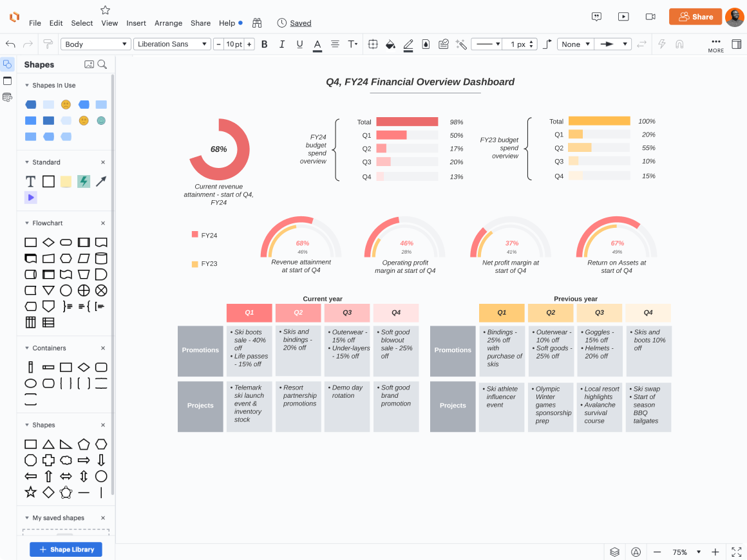Open the Arrange menu
Screen dimensions: 747x560
[x=168, y=23]
